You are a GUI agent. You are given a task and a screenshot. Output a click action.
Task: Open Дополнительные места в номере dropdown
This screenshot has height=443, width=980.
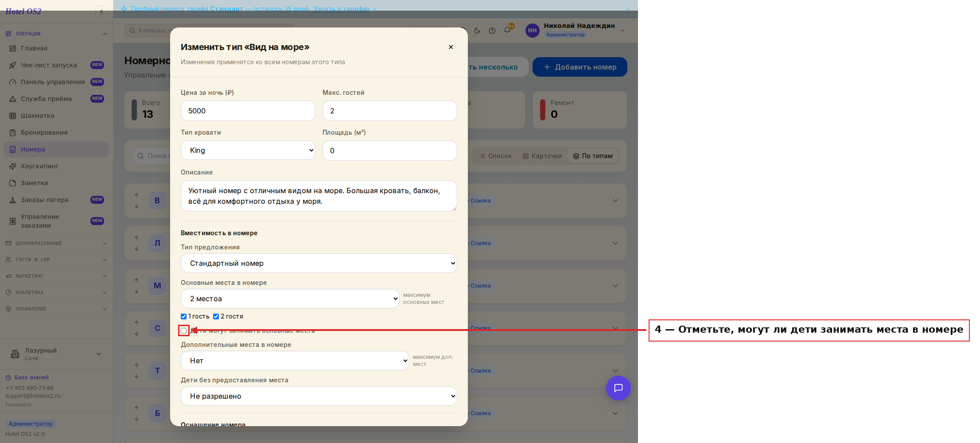(295, 361)
